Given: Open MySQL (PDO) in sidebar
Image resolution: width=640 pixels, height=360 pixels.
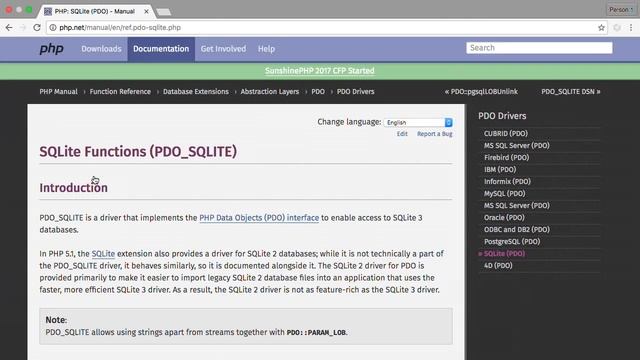Looking at the screenshot, I should pyautogui.click(x=504, y=193).
